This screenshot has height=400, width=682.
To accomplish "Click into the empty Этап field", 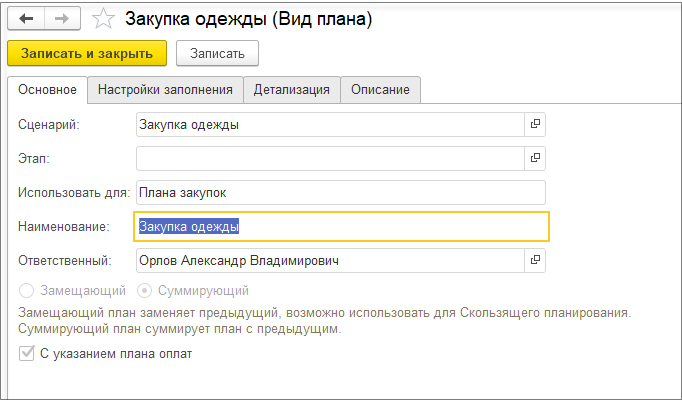I will pos(329,158).
